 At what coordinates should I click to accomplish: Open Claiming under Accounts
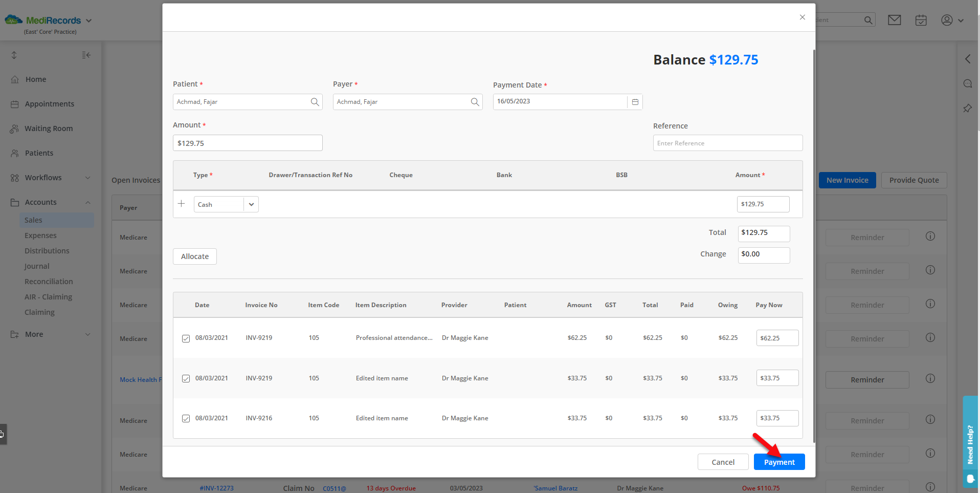pos(39,312)
